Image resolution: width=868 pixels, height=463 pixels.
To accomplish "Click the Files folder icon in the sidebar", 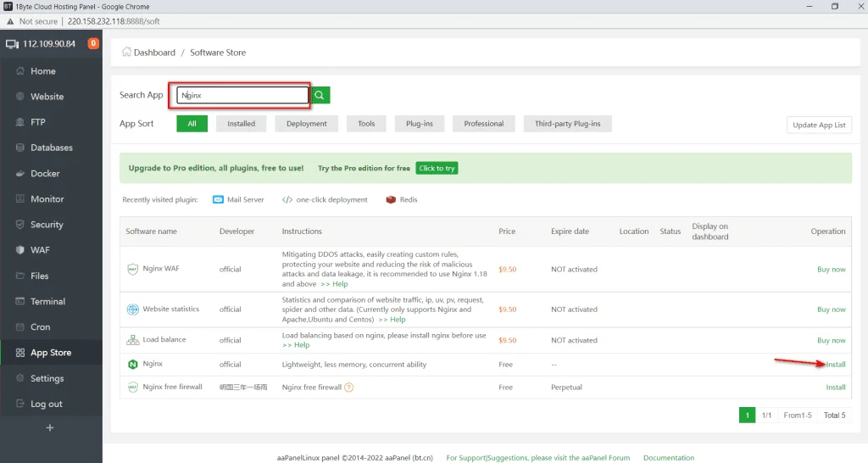I will tap(20, 276).
